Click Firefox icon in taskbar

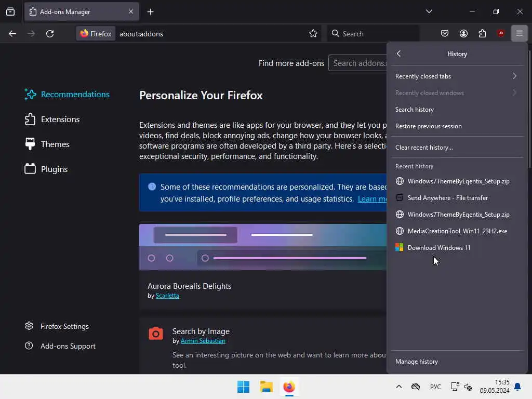click(289, 387)
